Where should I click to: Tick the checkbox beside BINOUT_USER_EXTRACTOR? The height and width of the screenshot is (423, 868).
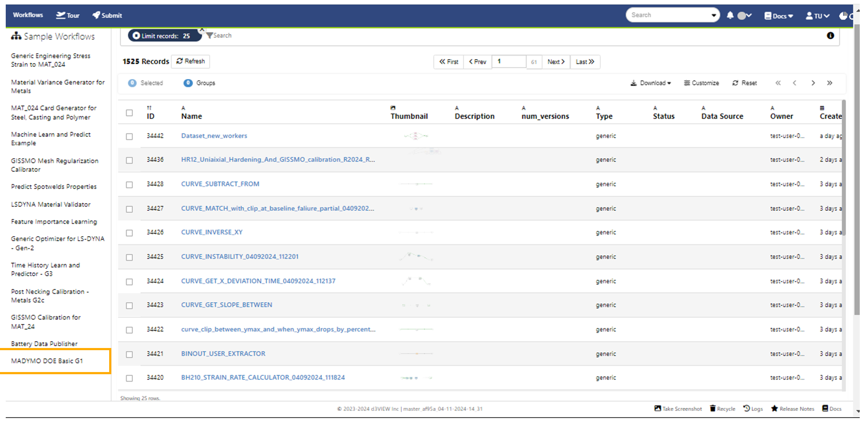[130, 354]
